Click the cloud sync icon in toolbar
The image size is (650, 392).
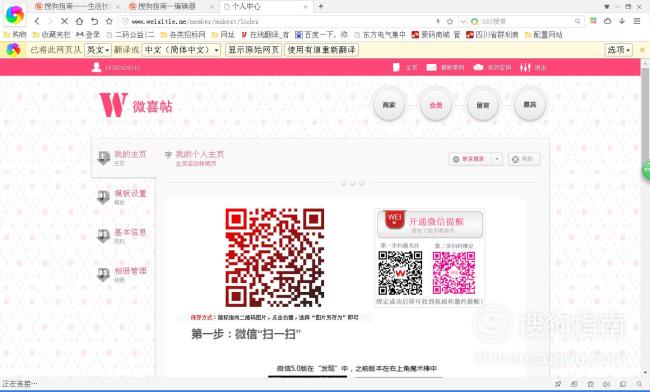click(x=607, y=21)
